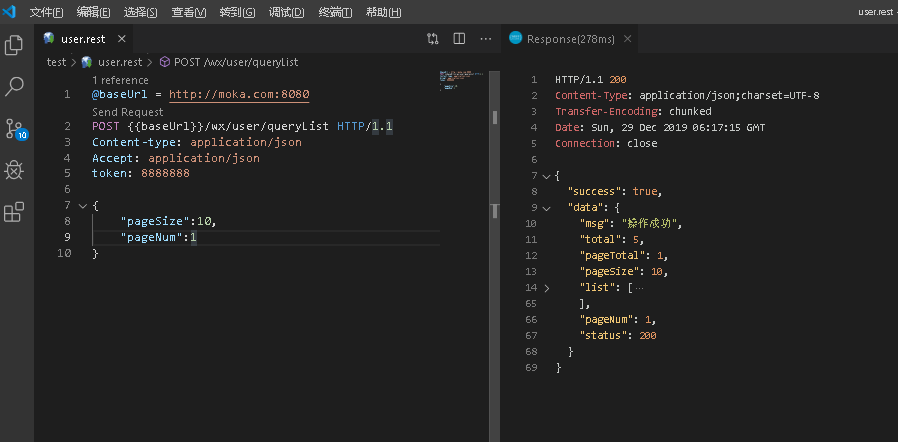The image size is (898, 442).
Task: Open the 调试(D) menu
Action: (x=286, y=12)
